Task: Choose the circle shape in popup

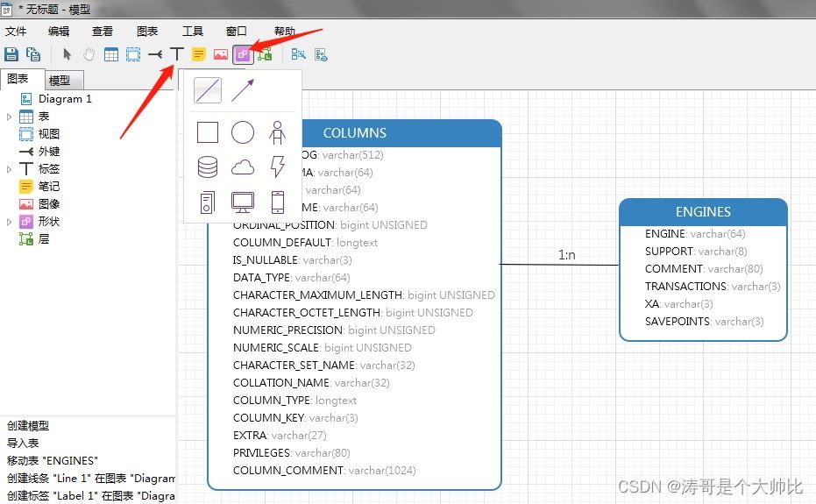Action: (243, 132)
